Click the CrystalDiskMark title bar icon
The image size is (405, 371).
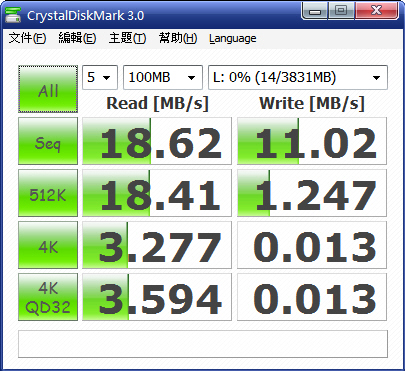tap(13, 15)
